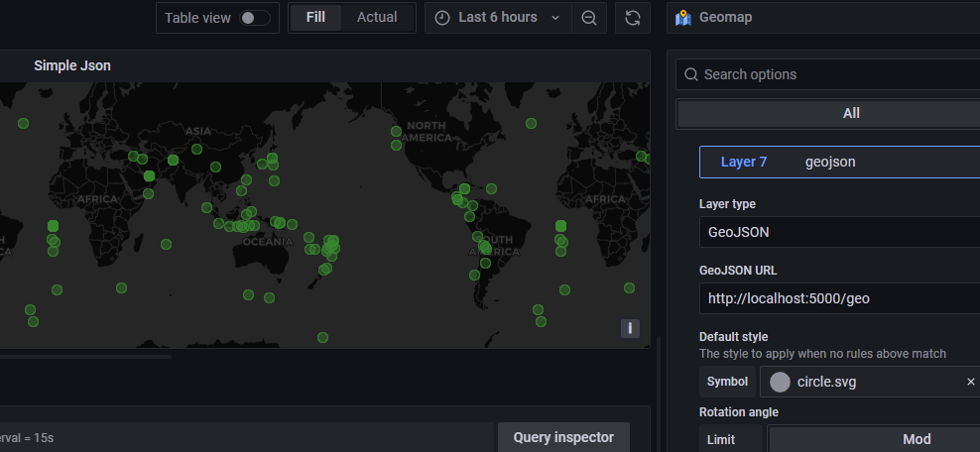The image size is (980, 452).
Task: Click the refresh dashboard icon
Action: click(x=633, y=18)
